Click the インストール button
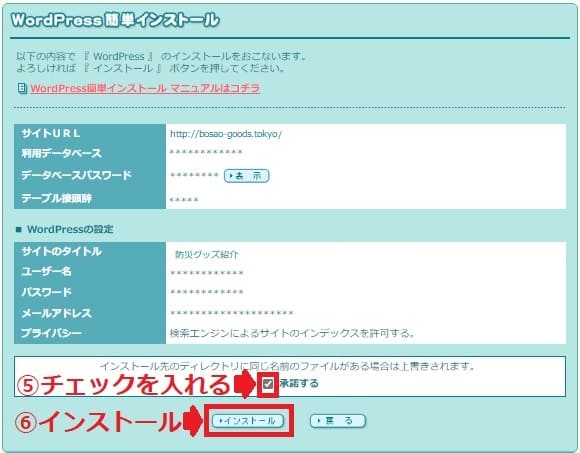The width and height of the screenshot is (580, 453). coord(248,421)
